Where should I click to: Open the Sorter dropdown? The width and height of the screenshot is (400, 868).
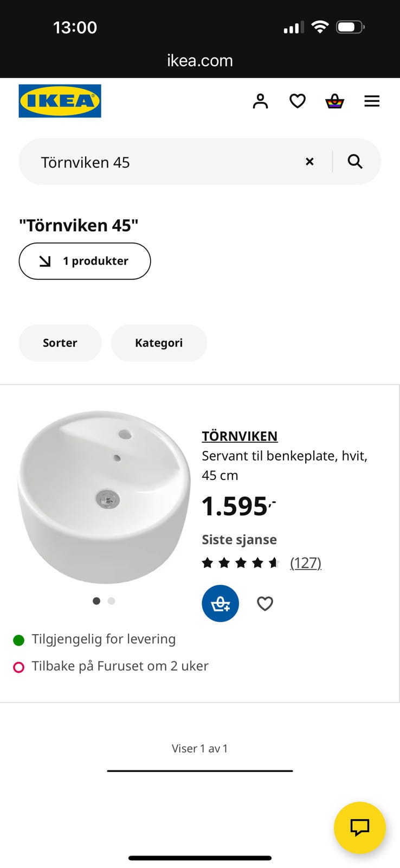point(60,343)
